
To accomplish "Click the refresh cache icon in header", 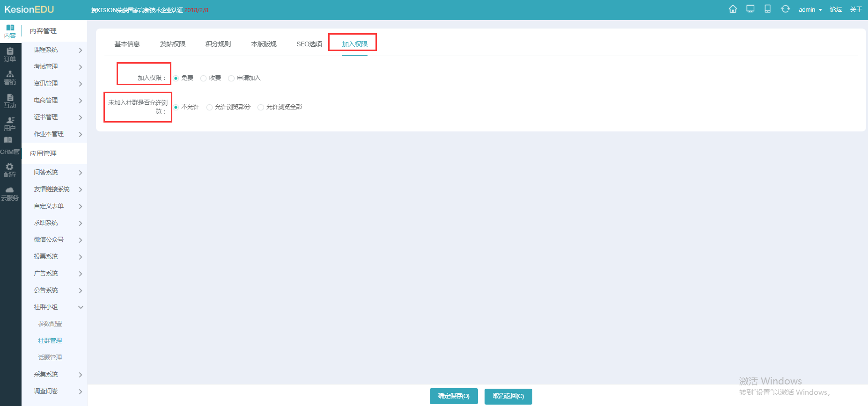I will click(785, 9).
